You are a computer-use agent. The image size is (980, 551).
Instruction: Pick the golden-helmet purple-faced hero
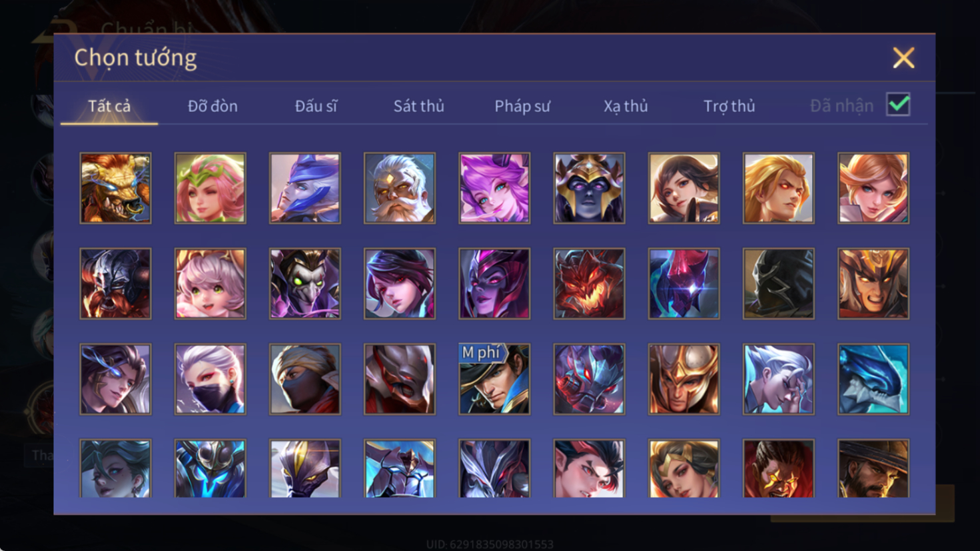[x=589, y=188]
